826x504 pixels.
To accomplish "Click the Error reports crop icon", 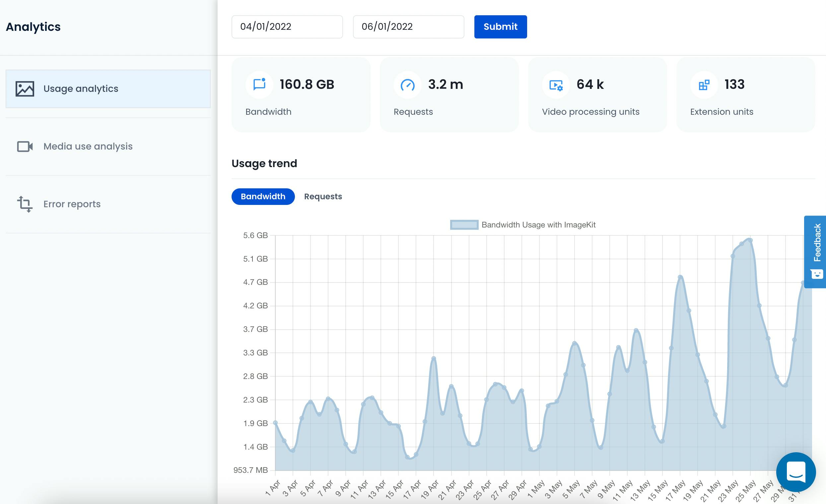I will pos(25,204).
